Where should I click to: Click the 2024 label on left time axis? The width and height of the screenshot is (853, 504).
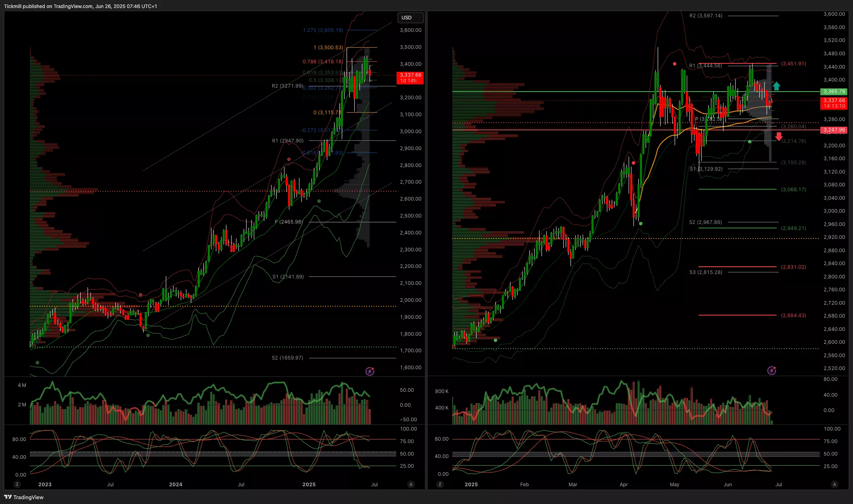[x=176, y=484]
